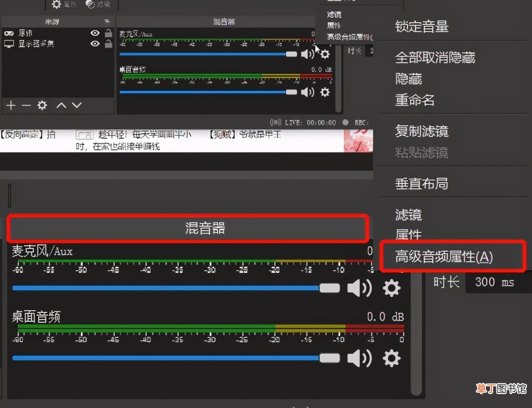
Task: Remove selected source with the minus icon
Action: (26, 106)
